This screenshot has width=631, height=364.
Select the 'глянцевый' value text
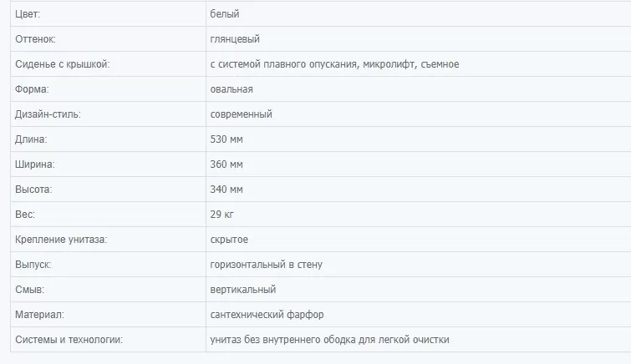point(235,39)
